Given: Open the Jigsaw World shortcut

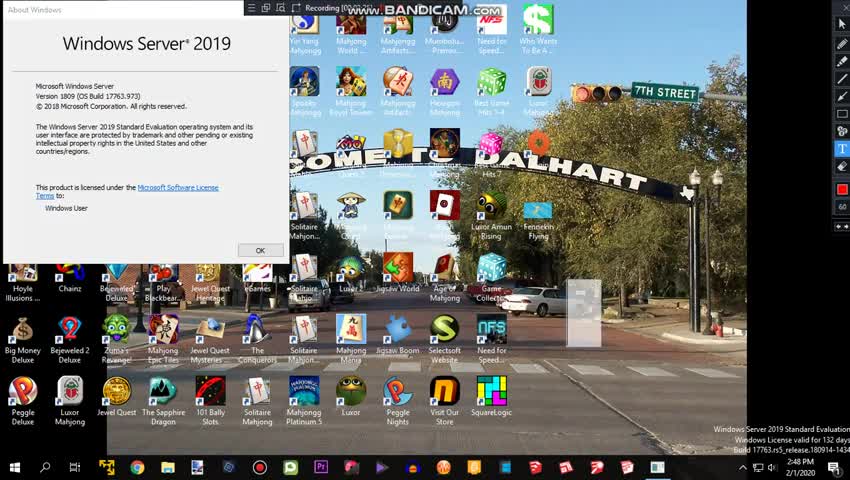Looking at the screenshot, I should click(398, 273).
